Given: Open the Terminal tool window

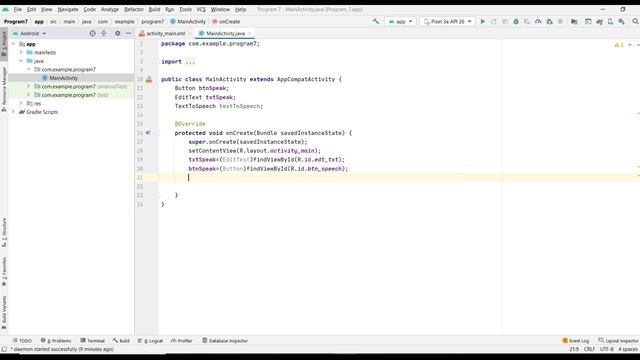Looking at the screenshot, I should 93,340.
